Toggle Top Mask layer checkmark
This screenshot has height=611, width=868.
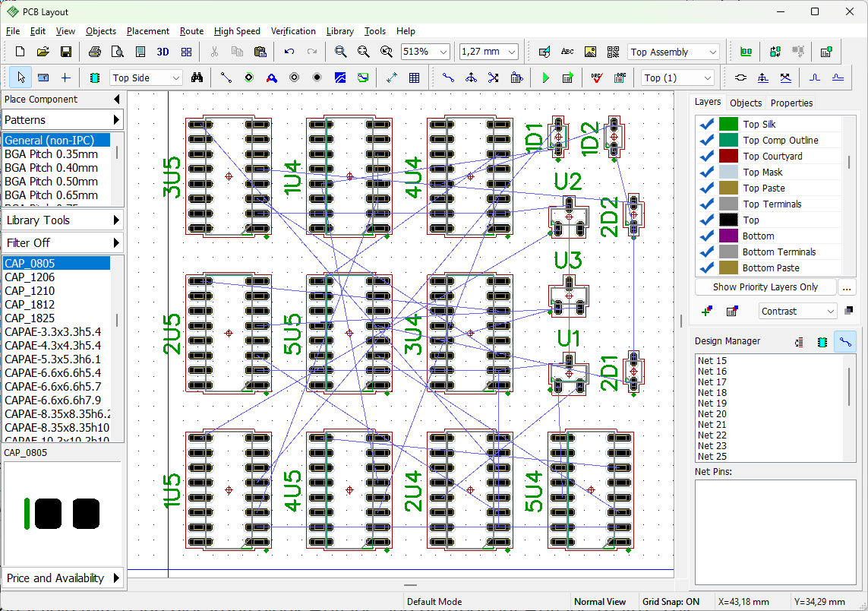[706, 173]
